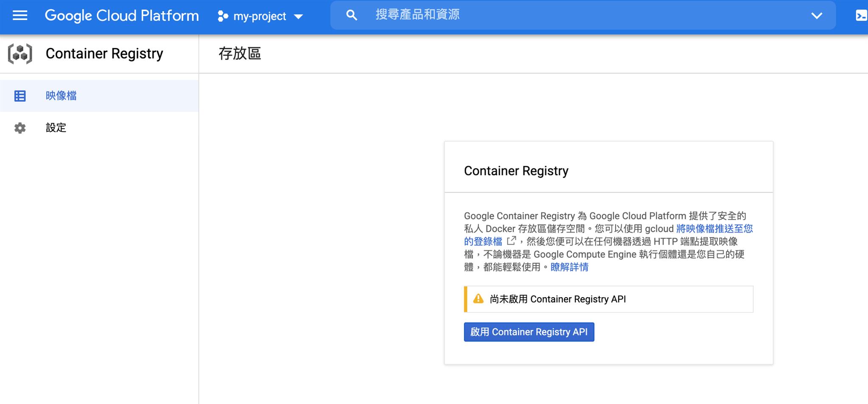Open the hamburger navigation menu
The height and width of the screenshot is (404, 868).
coord(20,16)
